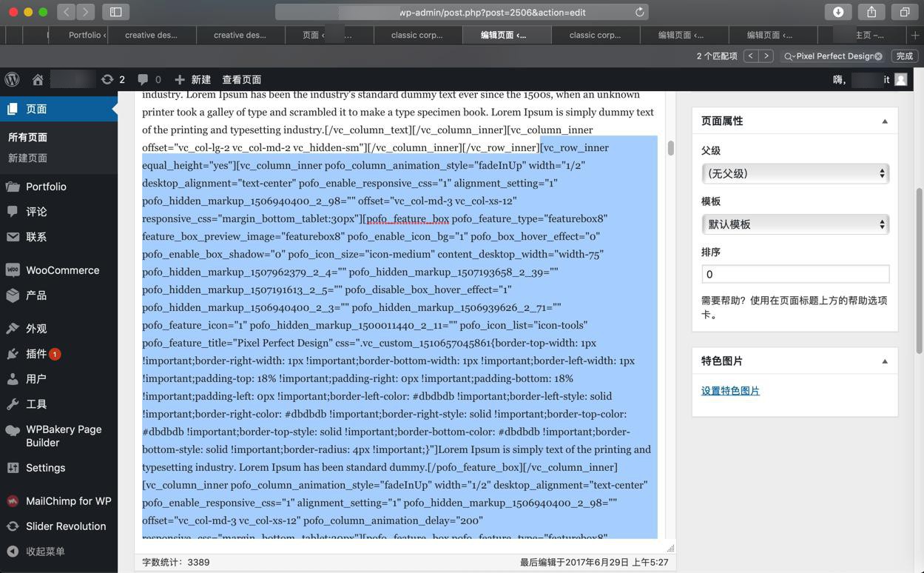
Task: Open the 模板 template dropdown
Action: (795, 224)
